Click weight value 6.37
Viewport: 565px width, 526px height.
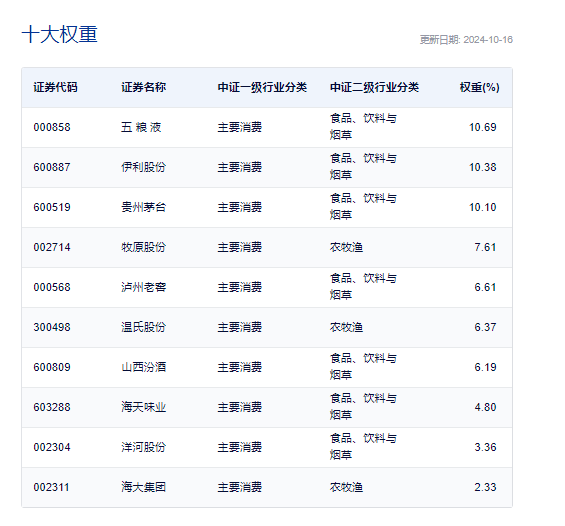point(485,327)
